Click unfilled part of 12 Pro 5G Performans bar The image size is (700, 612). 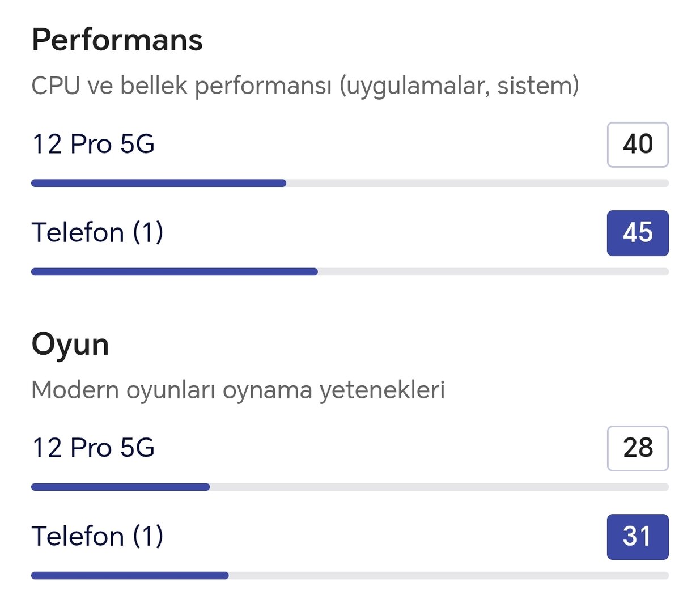(476, 183)
